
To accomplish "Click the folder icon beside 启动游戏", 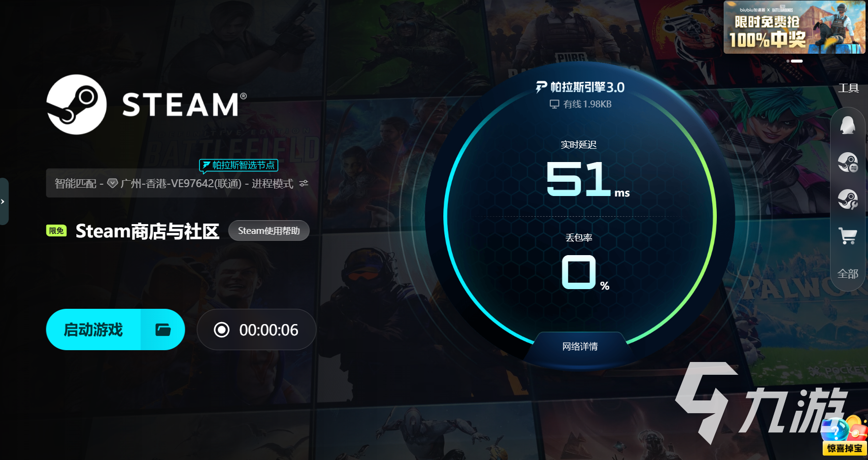I will coord(163,329).
